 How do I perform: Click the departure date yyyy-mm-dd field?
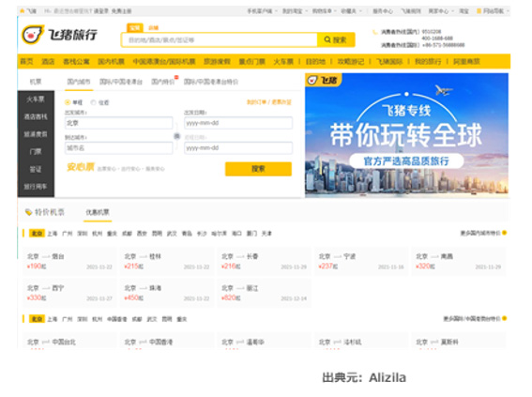coord(238,123)
